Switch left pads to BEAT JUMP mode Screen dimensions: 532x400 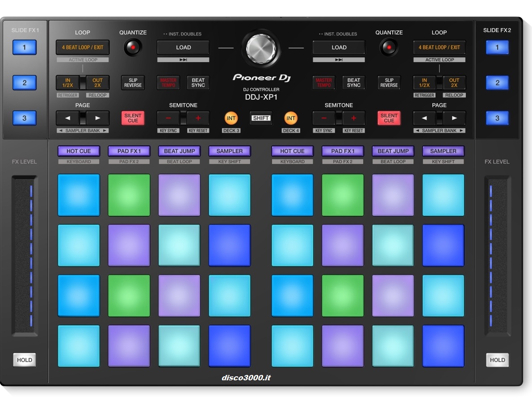[180, 151]
